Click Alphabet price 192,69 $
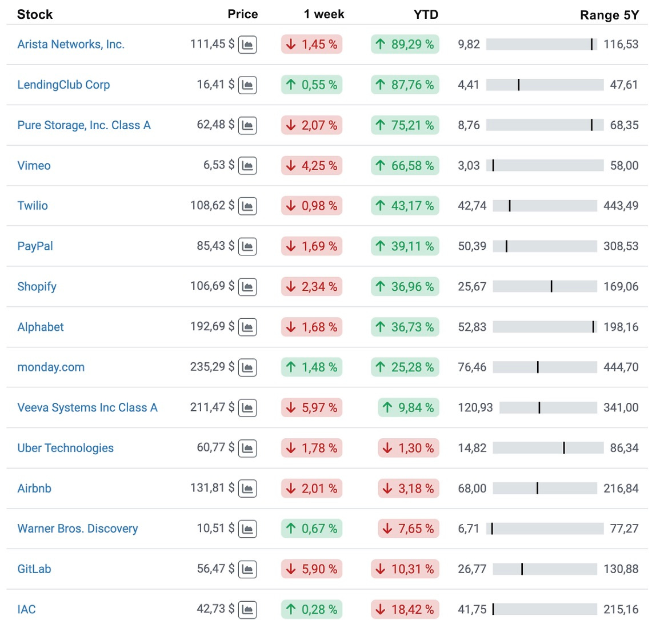The width and height of the screenshot is (672, 620). (212, 326)
